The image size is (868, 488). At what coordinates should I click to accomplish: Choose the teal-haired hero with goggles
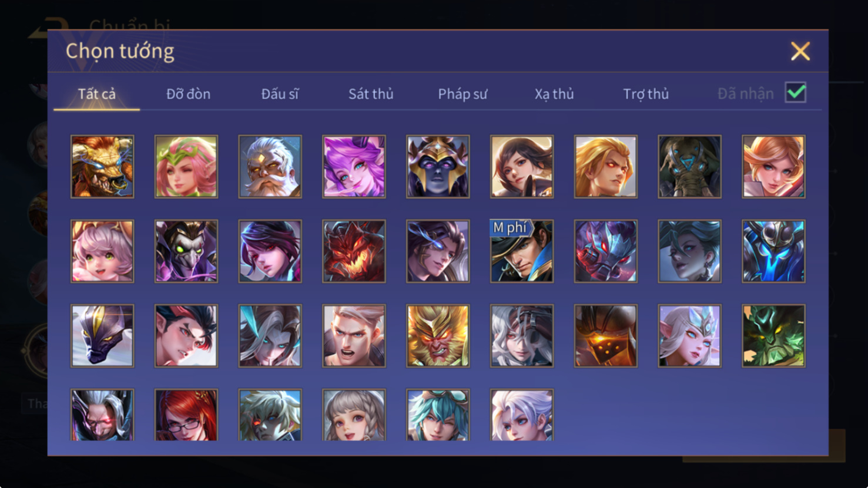(x=438, y=415)
